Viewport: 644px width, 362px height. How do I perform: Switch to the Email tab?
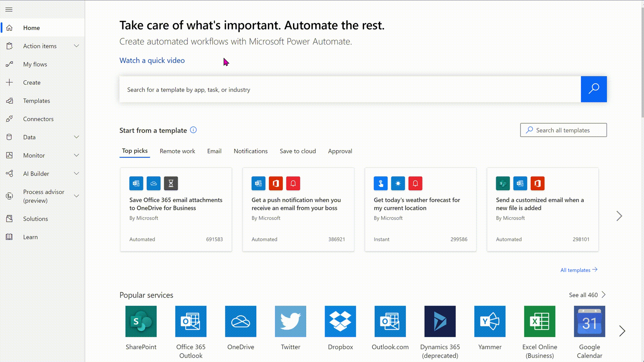214,151
